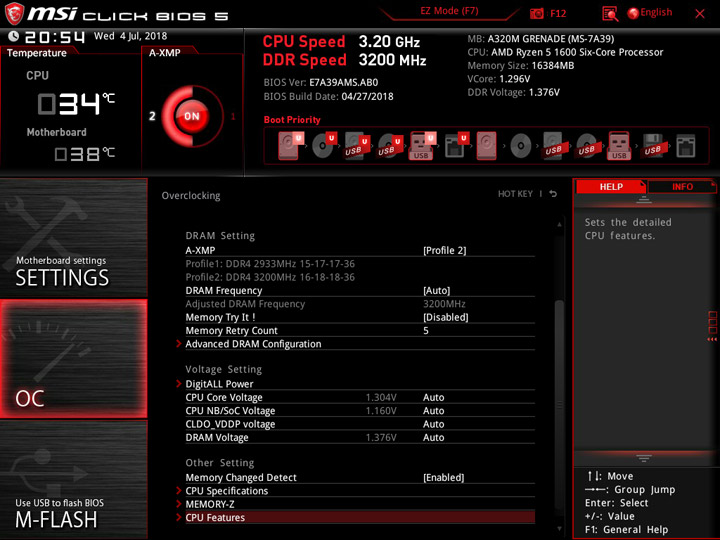Select the legacy USB CD/DVD boot device
720x540 pixels.
pyautogui.click(x=586, y=146)
